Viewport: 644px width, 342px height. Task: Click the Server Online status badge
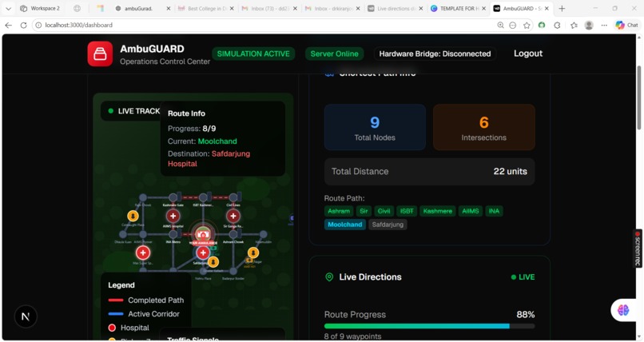(x=334, y=54)
